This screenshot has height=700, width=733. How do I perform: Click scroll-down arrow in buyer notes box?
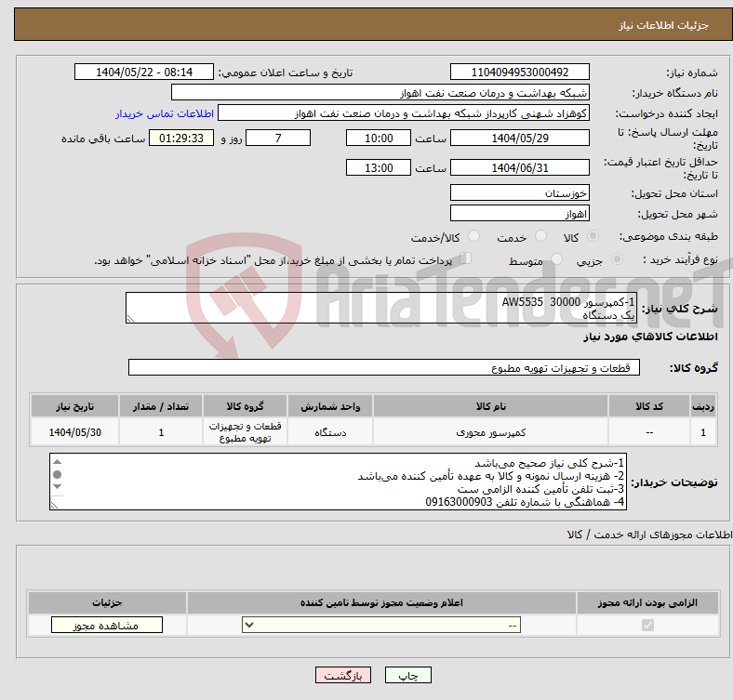click(57, 502)
